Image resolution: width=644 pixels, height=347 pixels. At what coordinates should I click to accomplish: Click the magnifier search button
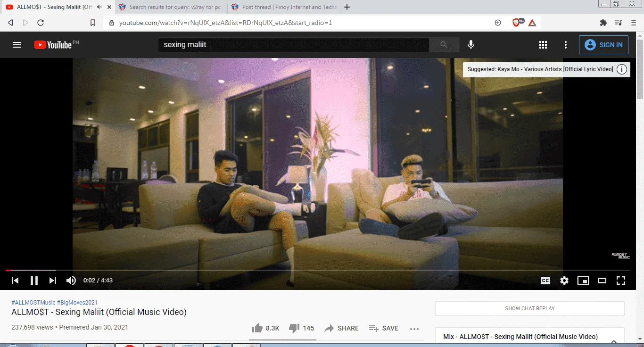[444, 45]
